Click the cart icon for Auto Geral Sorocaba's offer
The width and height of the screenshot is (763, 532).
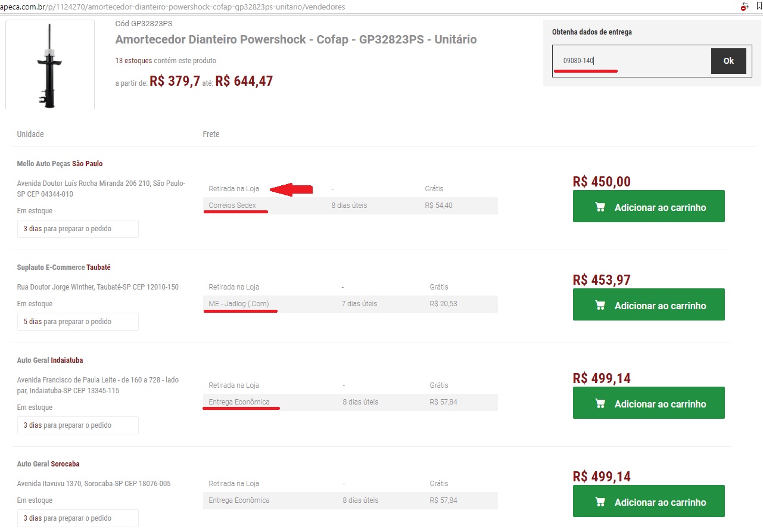[x=600, y=502]
